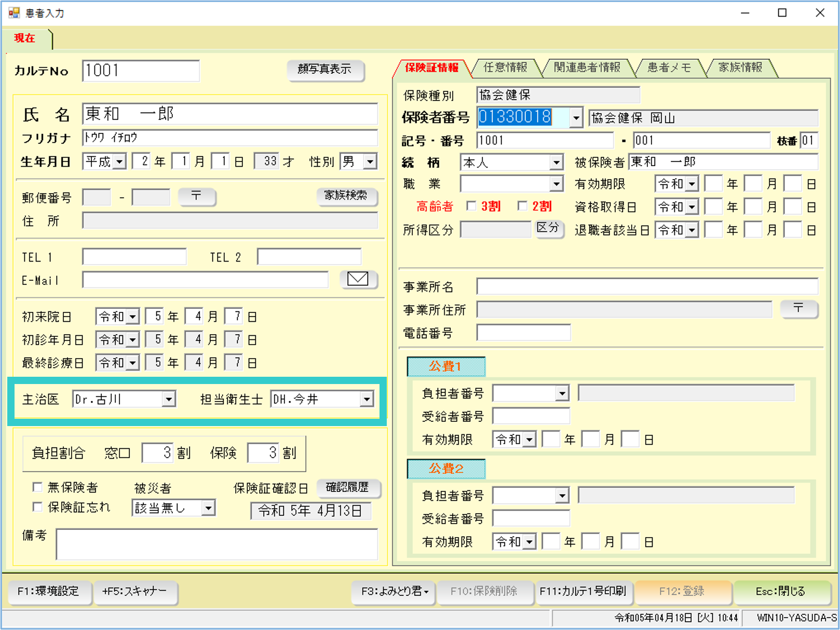Enable the 高齢者 3割 checkbox
Screen dimensions: 840x630
click(471, 207)
